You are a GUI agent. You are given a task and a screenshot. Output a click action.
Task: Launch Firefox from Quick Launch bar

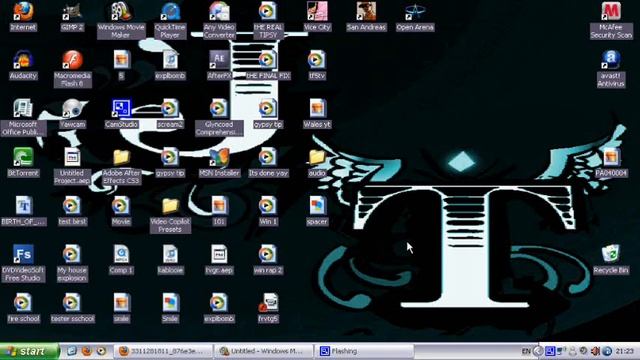point(86,351)
